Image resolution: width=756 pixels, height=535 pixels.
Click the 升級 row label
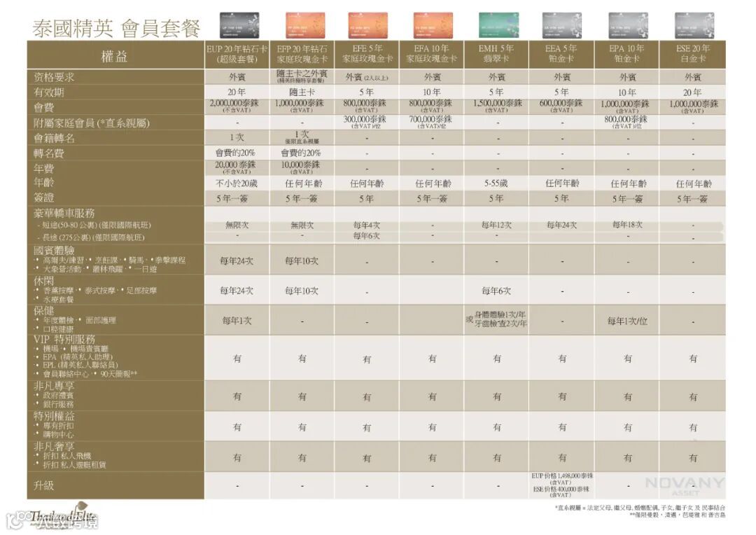coord(44,486)
